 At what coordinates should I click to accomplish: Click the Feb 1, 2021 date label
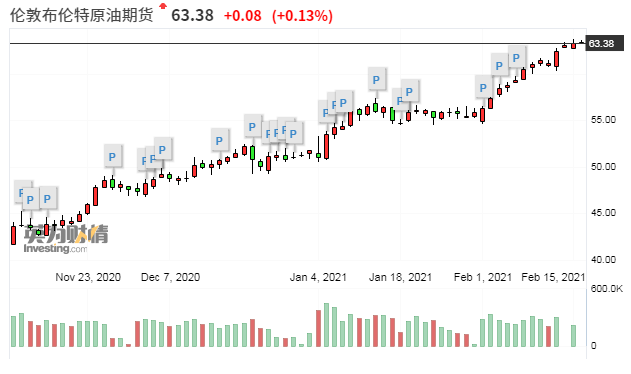click(483, 277)
